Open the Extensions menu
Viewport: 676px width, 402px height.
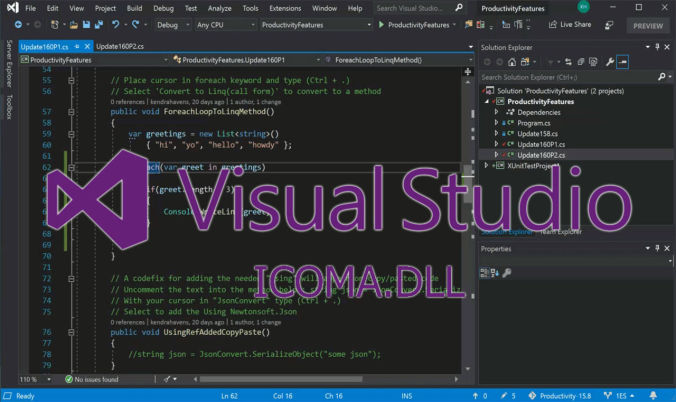[x=285, y=8]
